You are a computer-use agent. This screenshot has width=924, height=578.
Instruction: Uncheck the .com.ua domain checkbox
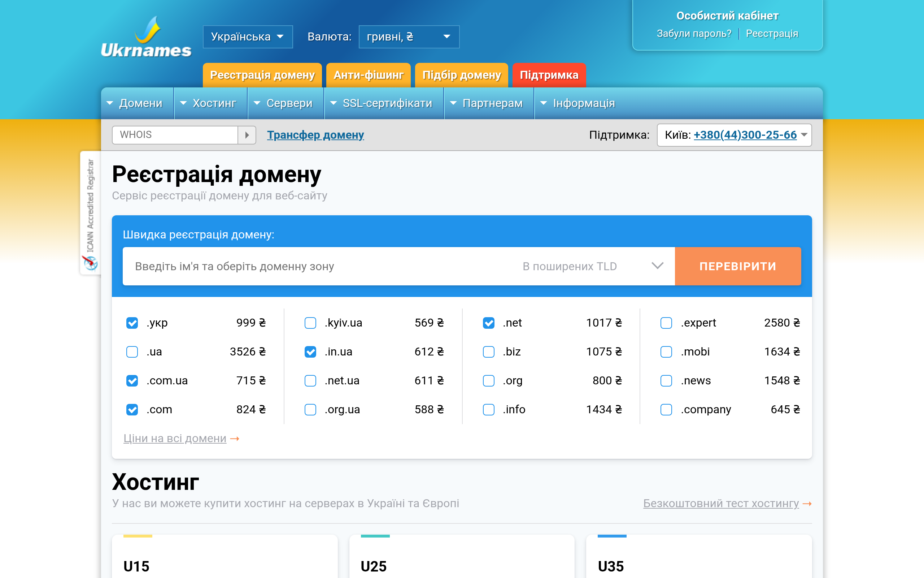click(132, 381)
